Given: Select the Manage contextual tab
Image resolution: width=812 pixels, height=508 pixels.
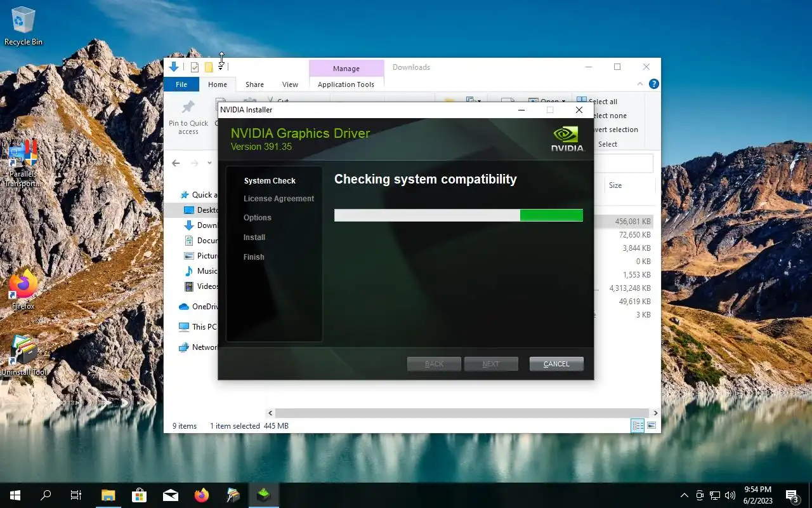Looking at the screenshot, I should tap(346, 69).
